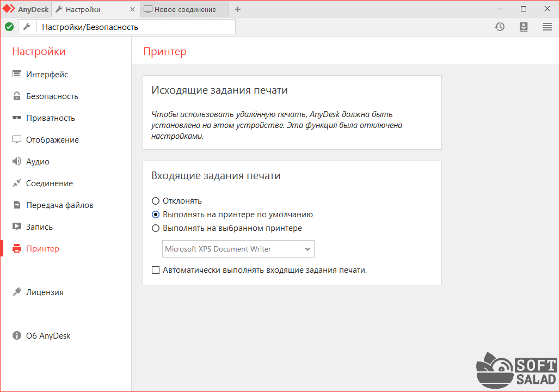Screen dimensions: 560x392
Task: Open the address book download icon
Action: tap(524, 27)
